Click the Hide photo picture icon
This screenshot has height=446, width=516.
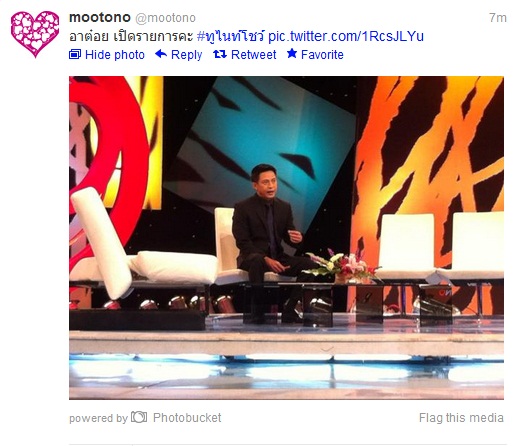[75, 54]
